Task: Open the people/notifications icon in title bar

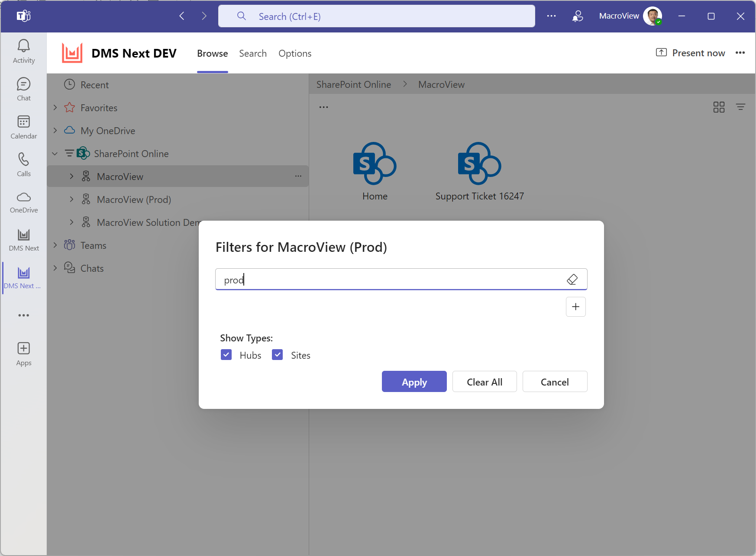Action: tap(577, 16)
